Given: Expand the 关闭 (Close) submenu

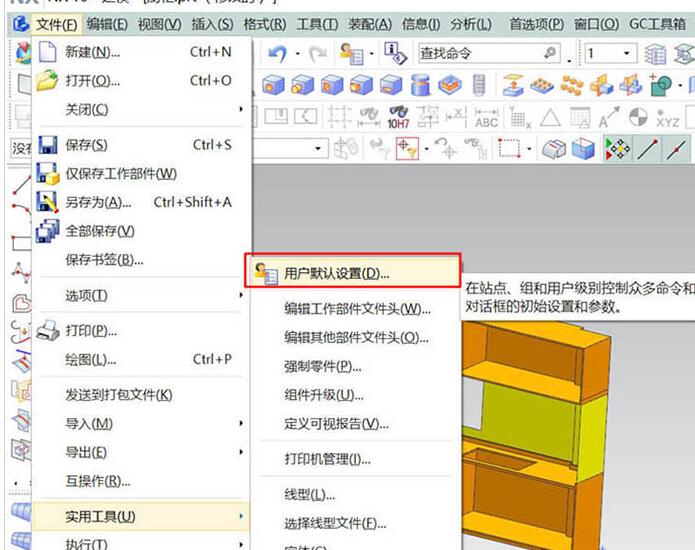Looking at the screenshot, I should (240, 109).
